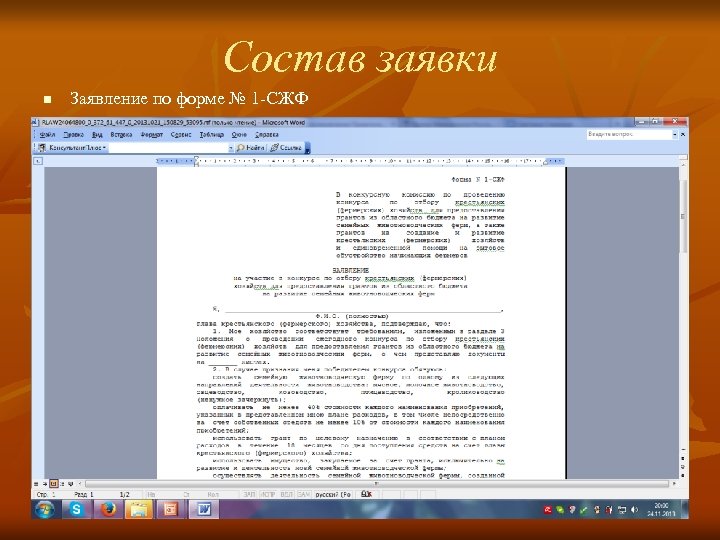Toggle ЗАМ overtype mode indicator

[x=304, y=495]
